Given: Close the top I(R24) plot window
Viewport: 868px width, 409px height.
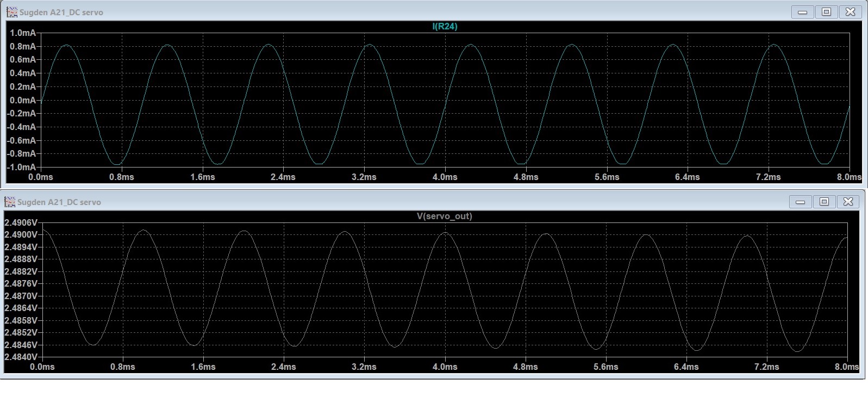Looking at the screenshot, I should (x=851, y=12).
